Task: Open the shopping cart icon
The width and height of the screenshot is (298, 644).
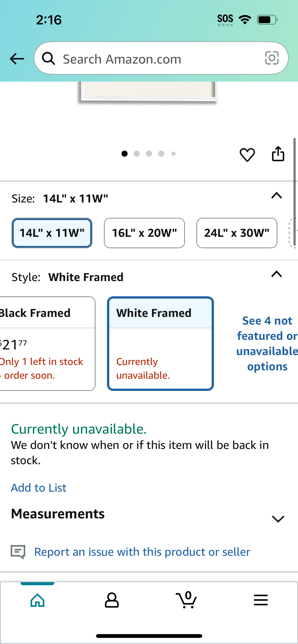Action: 186,599
